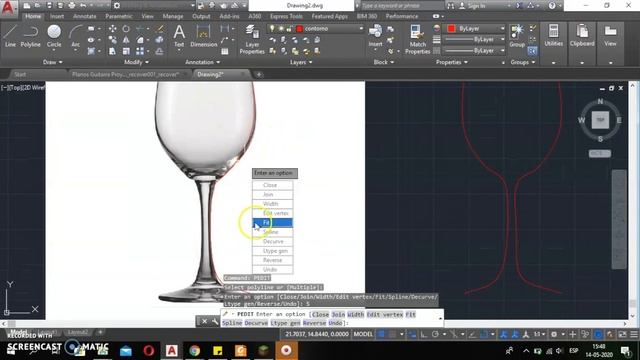
Task: Open the View panel in ribbon
Action: 610,36
